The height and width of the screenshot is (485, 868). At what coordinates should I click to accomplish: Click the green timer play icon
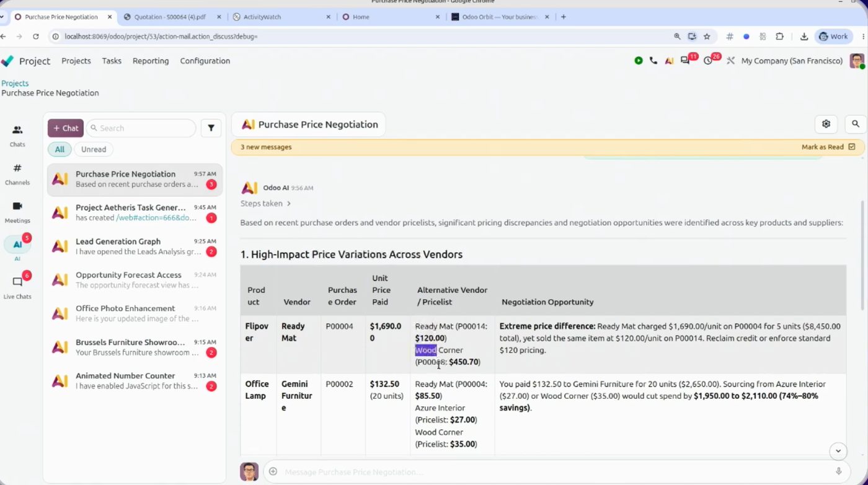click(x=639, y=61)
